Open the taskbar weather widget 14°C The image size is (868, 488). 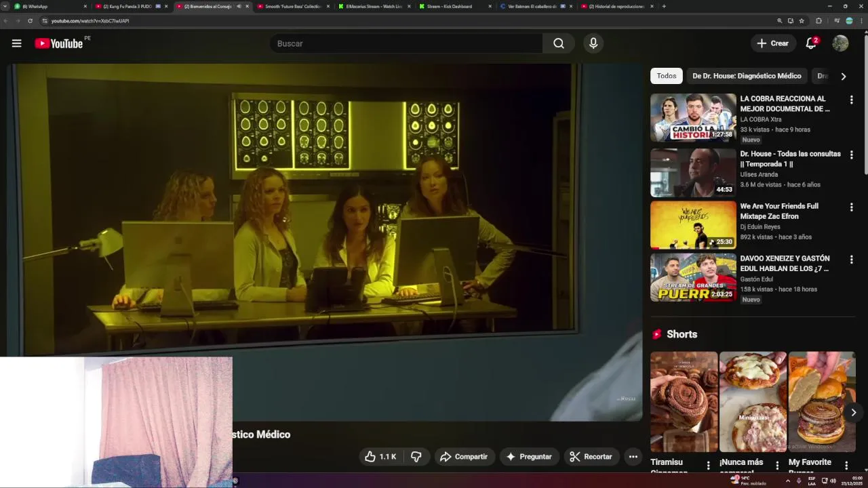(x=749, y=481)
